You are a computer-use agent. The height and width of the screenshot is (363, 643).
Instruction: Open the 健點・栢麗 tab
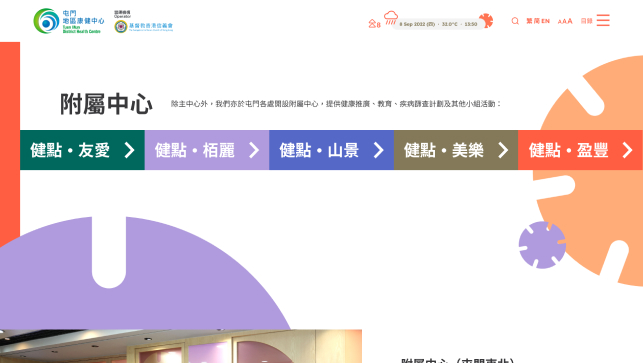pyautogui.click(x=207, y=150)
